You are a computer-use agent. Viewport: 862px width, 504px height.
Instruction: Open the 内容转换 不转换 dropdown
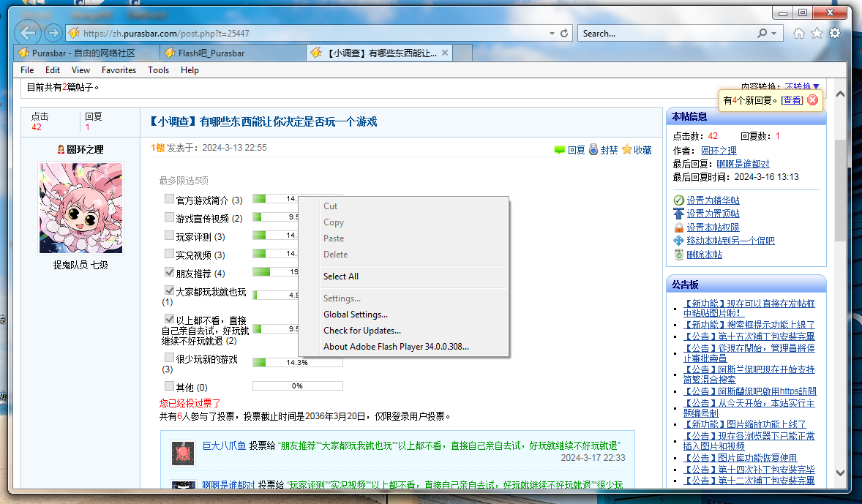point(802,87)
